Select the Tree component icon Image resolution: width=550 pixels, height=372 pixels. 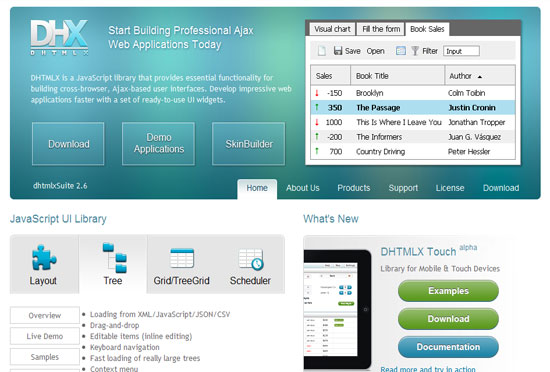coord(114,258)
